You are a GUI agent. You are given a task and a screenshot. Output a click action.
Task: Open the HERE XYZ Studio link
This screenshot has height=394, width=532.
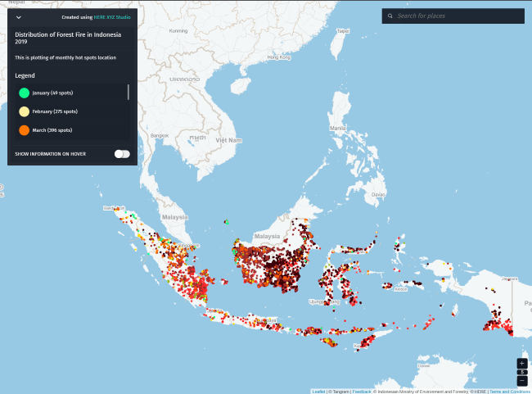[112, 17]
